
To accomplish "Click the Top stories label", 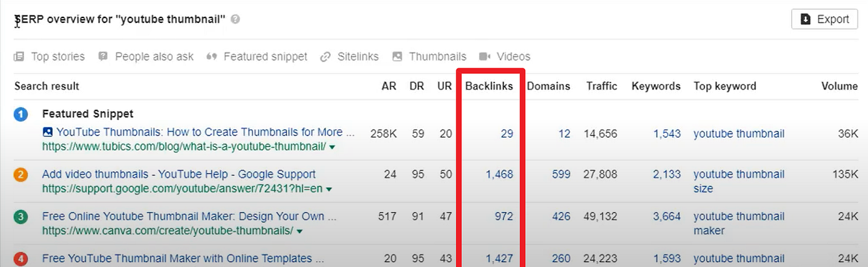I will pos(58,57).
